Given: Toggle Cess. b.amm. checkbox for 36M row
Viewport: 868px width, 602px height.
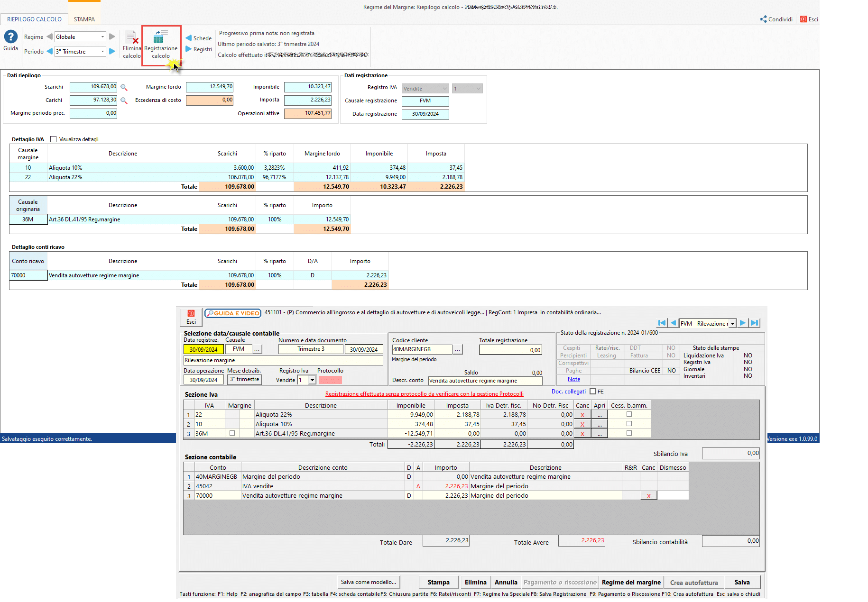Looking at the screenshot, I should (x=629, y=433).
